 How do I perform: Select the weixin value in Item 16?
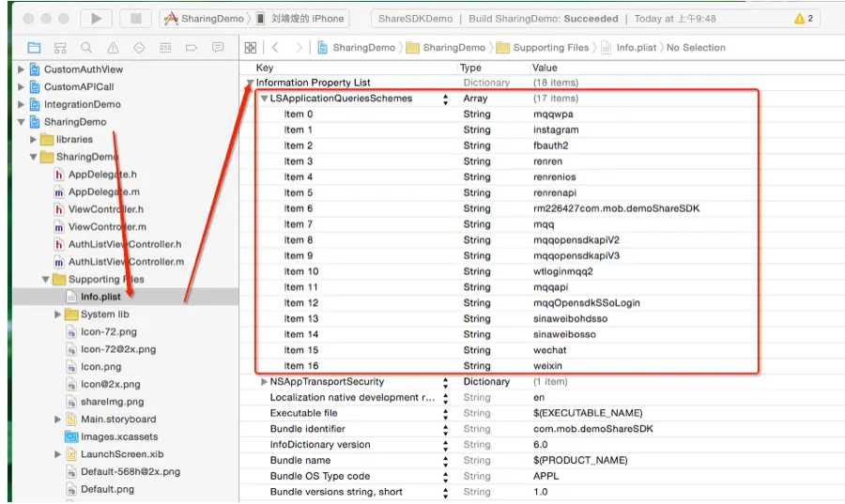click(x=547, y=366)
